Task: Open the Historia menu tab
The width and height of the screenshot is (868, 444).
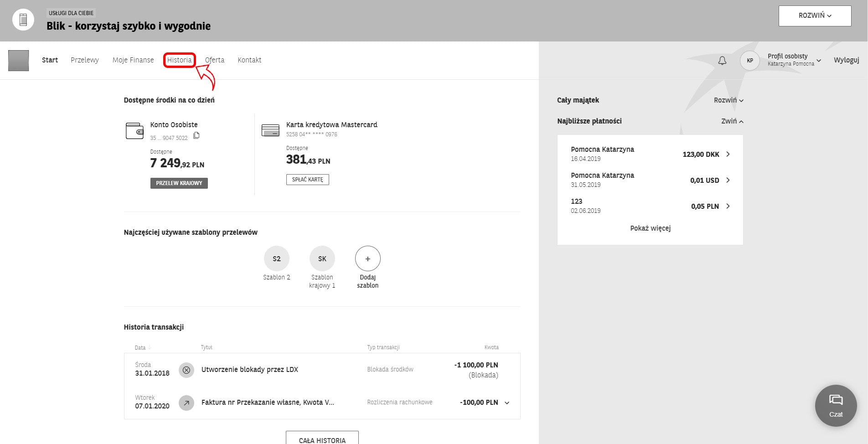Action: pyautogui.click(x=179, y=60)
